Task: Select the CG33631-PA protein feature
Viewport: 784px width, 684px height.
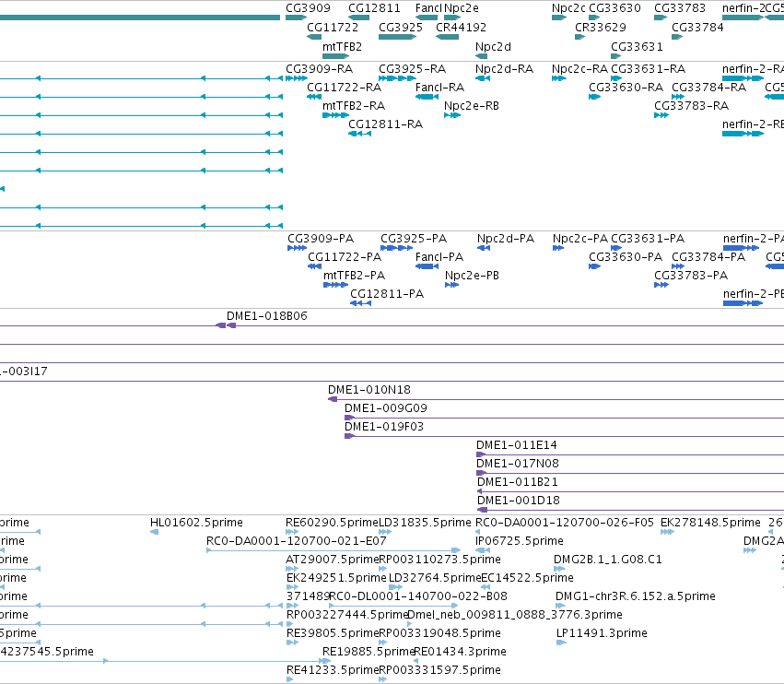Action: pos(616,248)
